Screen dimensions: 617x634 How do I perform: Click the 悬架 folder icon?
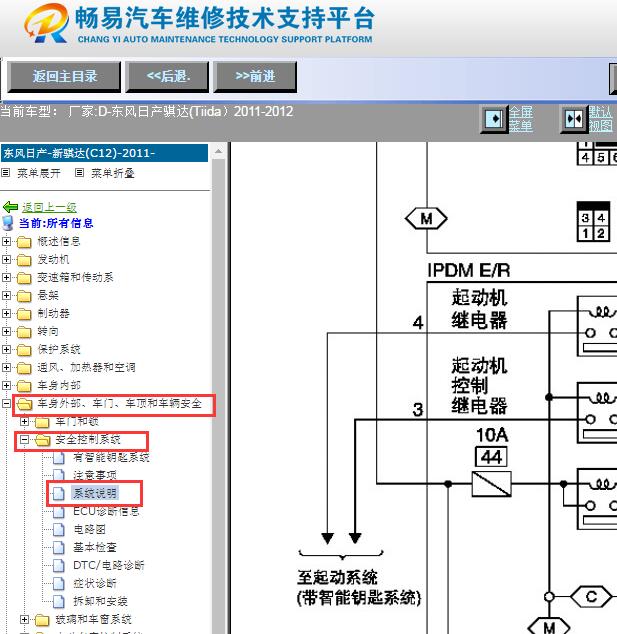pyautogui.click(x=24, y=296)
